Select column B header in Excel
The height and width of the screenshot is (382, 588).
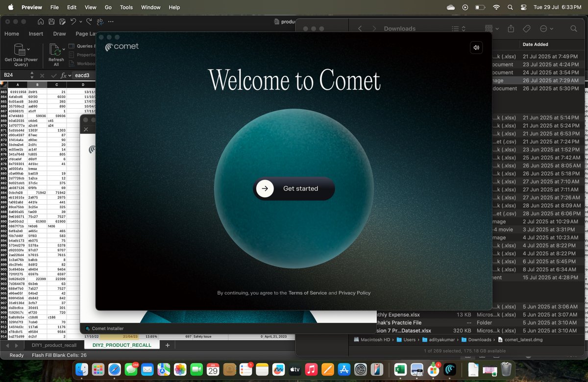tap(37, 85)
